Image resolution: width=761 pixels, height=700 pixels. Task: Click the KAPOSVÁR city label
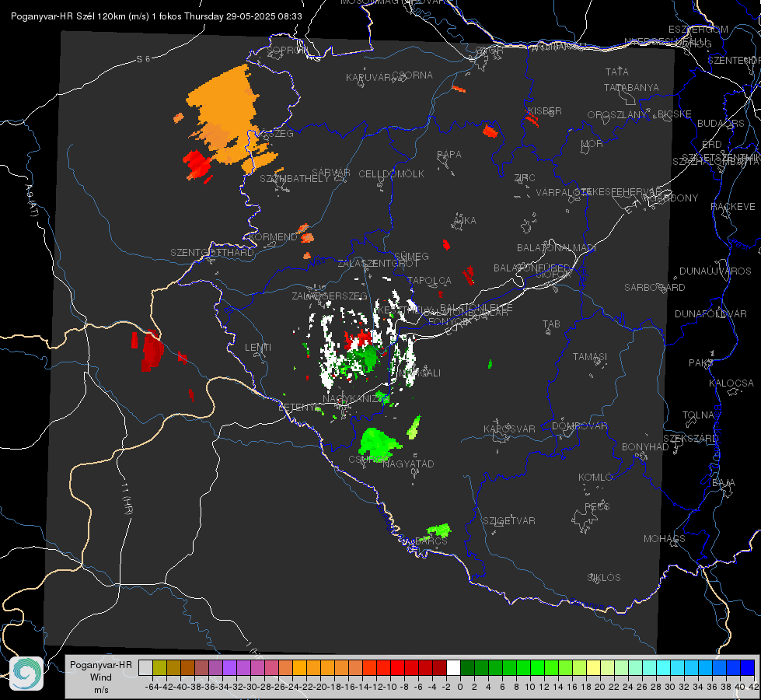tap(510, 429)
